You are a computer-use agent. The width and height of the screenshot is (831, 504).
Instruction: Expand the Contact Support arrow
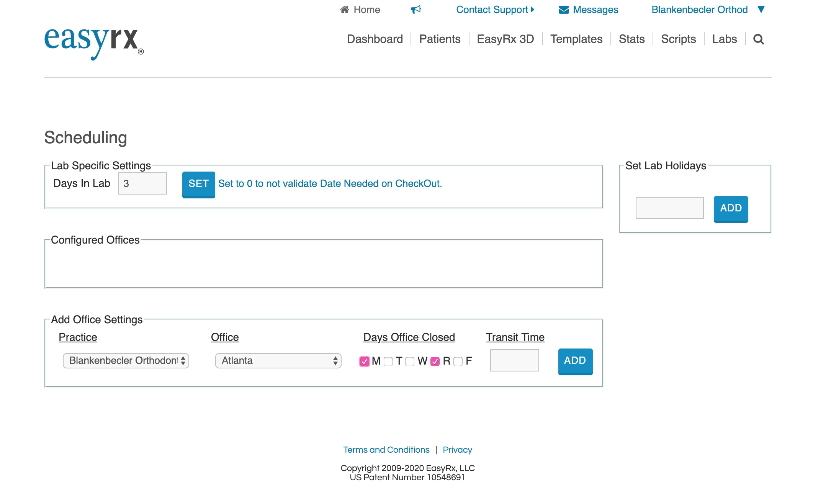[533, 10]
